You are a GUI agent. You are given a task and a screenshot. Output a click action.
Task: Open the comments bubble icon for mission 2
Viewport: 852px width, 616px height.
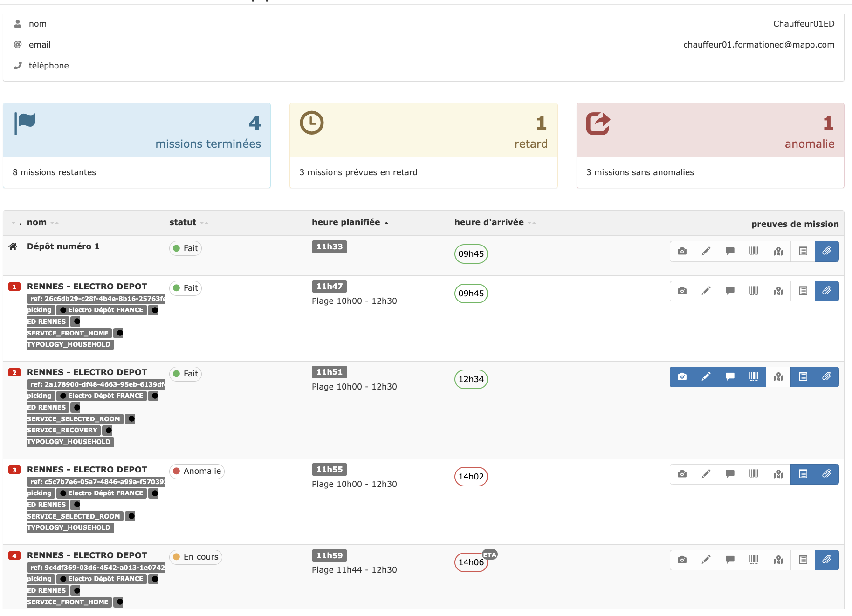pos(730,376)
